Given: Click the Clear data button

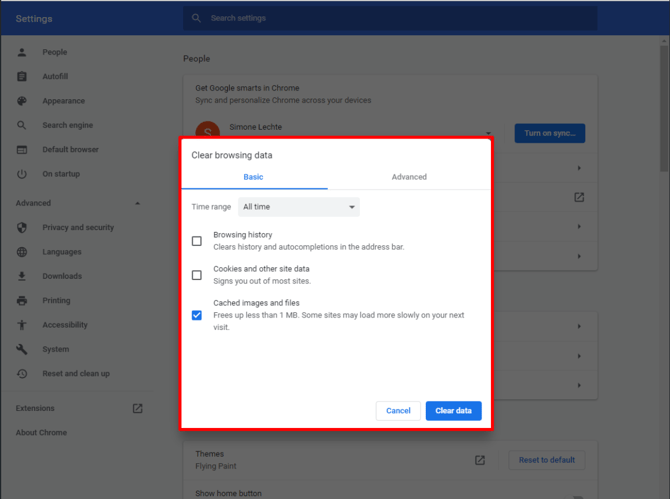Looking at the screenshot, I should point(453,411).
